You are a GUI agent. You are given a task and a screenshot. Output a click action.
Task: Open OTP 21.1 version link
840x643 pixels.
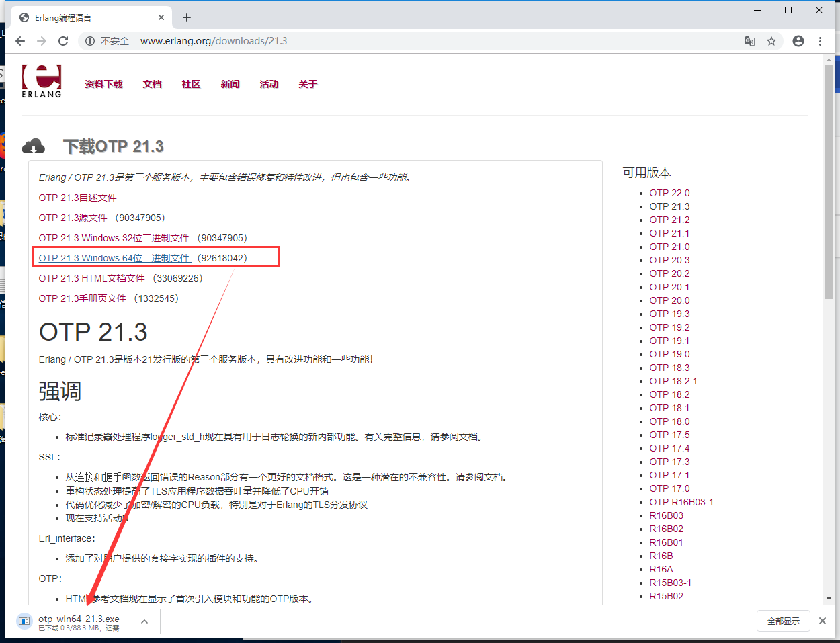tap(669, 233)
